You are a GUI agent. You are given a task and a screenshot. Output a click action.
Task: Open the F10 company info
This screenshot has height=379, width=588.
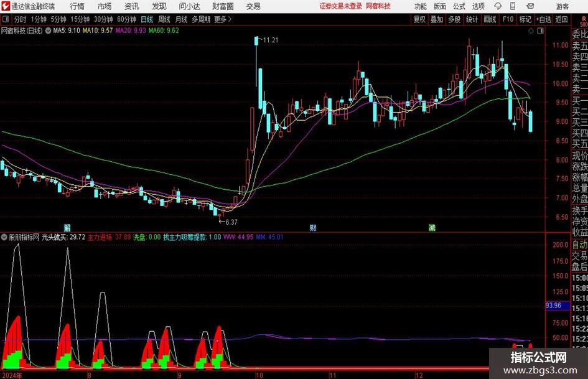[508, 19]
